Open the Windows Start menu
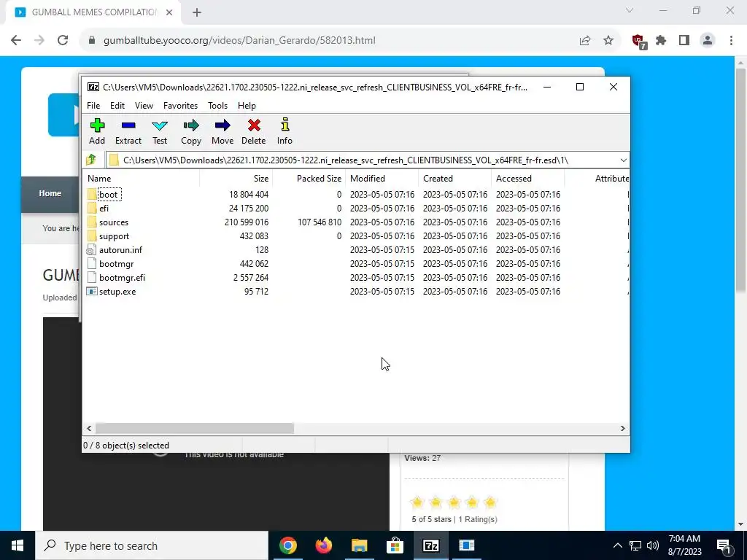The image size is (747, 560). point(18,545)
